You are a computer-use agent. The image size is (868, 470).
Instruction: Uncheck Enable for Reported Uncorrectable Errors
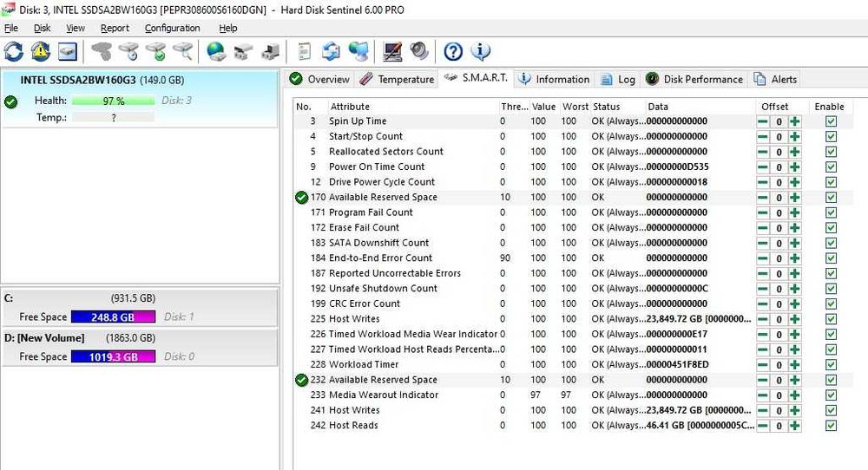(831, 274)
